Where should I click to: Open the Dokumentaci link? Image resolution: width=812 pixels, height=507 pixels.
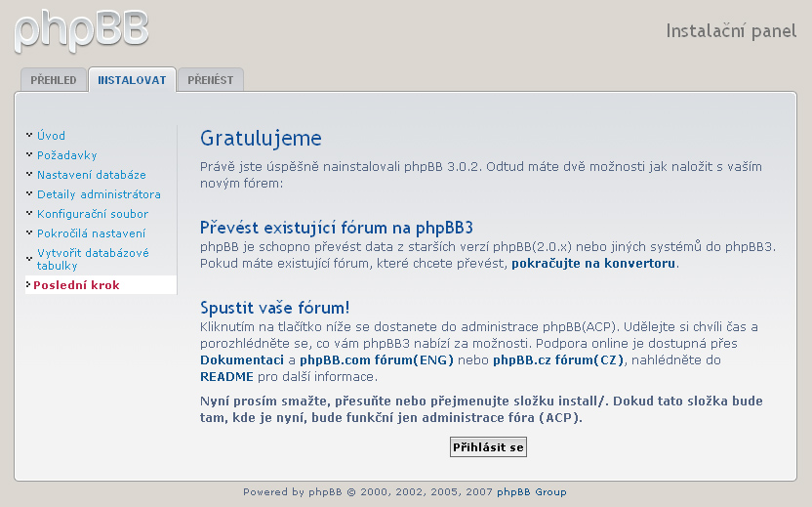(x=242, y=359)
